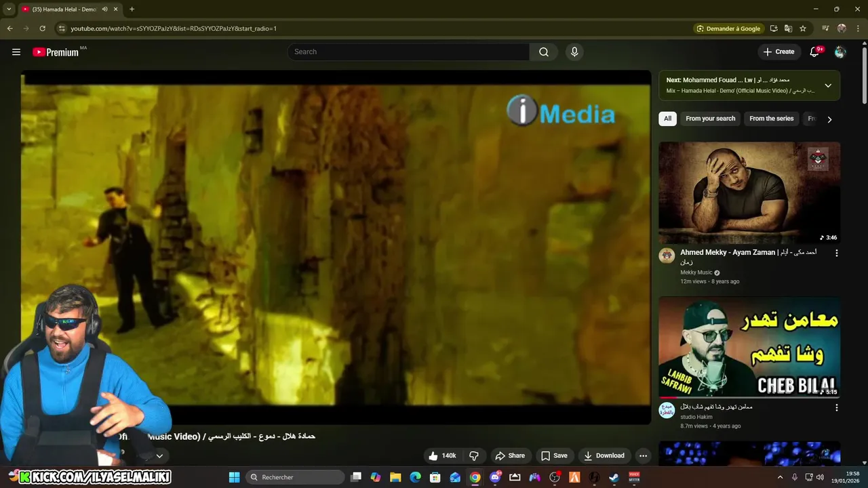Open more actions under the video

click(643, 455)
